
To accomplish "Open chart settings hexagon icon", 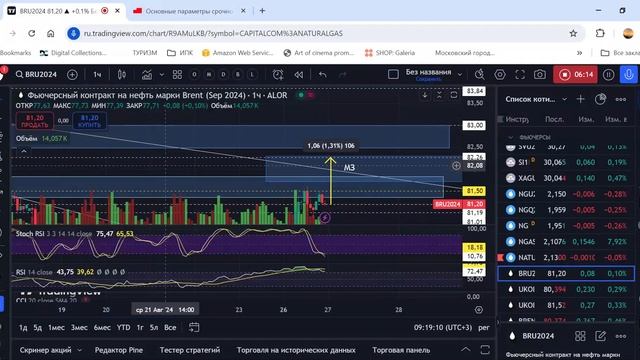I will coord(500,74).
